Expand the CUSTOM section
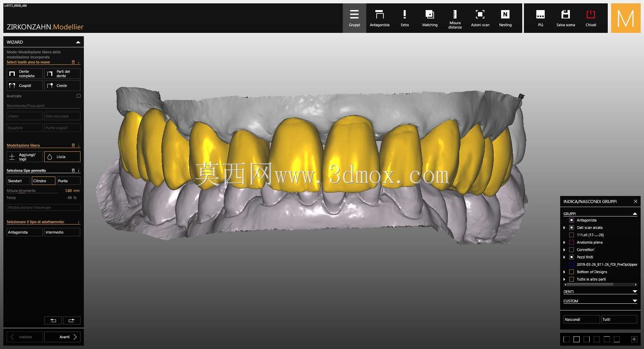Screen dimensions: 644x349 coord(635,301)
